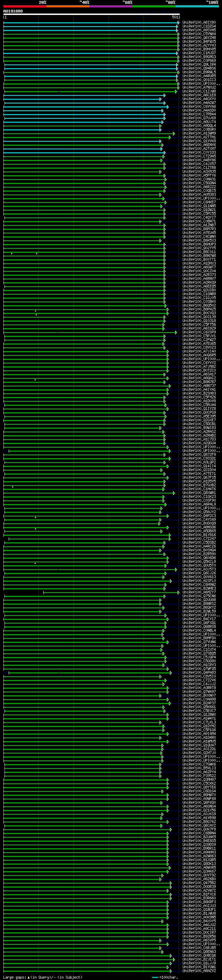Open hit UniRef100_Q7UJ69
Viewport: 222px width, 980px height.
pos(199,118)
